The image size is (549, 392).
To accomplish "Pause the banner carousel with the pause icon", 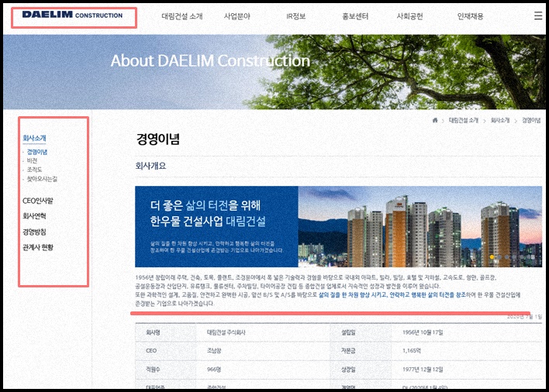I will (531, 257).
